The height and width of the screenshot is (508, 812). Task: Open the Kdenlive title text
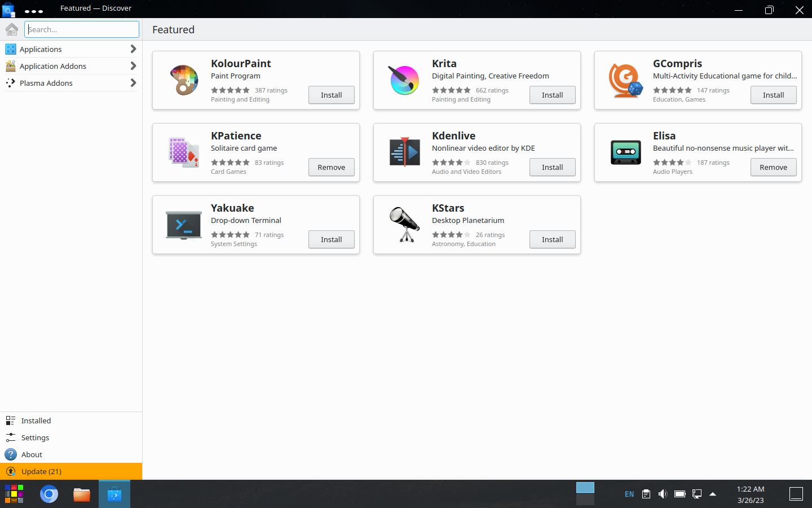[453, 135]
